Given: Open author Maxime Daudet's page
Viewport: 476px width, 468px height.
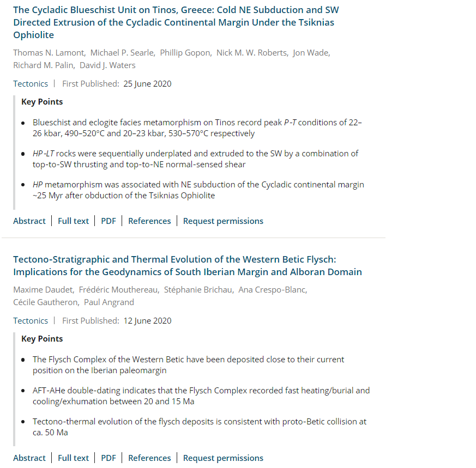Looking at the screenshot, I should [43, 290].
